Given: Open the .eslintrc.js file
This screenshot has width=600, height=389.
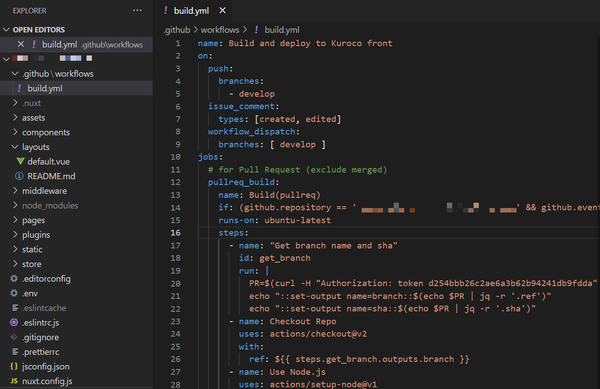Looking at the screenshot, I should pos(41,322).
